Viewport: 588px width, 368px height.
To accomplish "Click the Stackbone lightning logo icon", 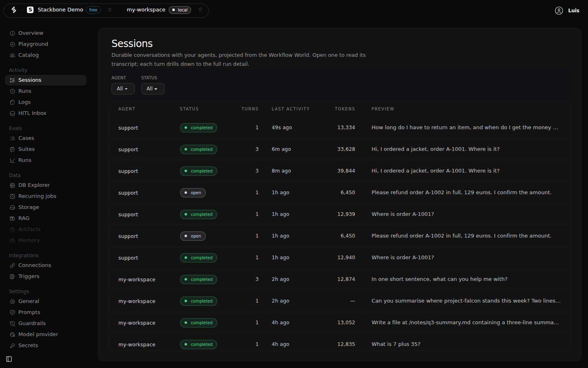I will point(14,10).
